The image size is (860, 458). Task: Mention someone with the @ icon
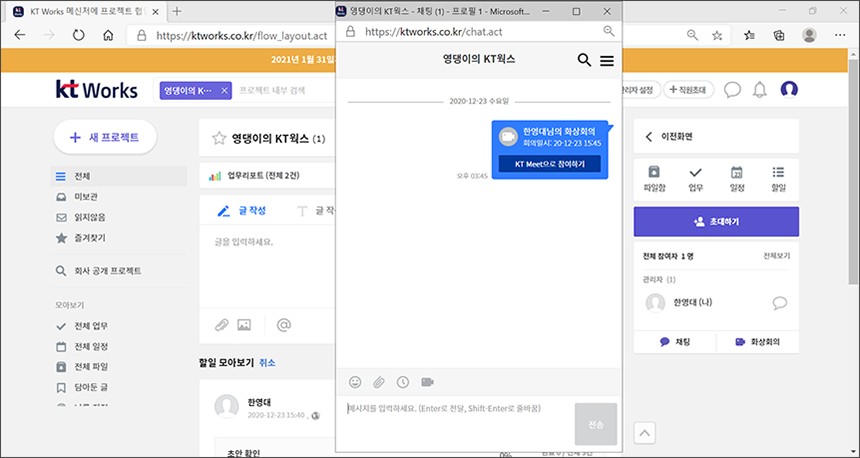click(x=284, y=325)
